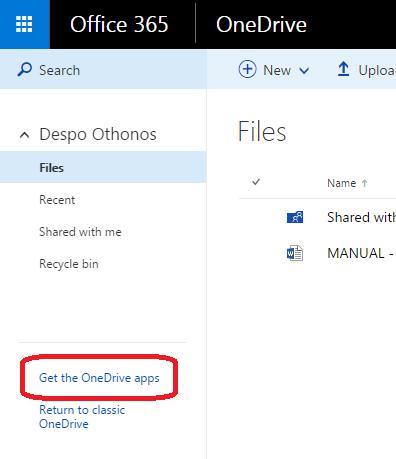Screen dimensions: 396x459
Task: Click inside the Search field
Action: click(x=103, y=70)
